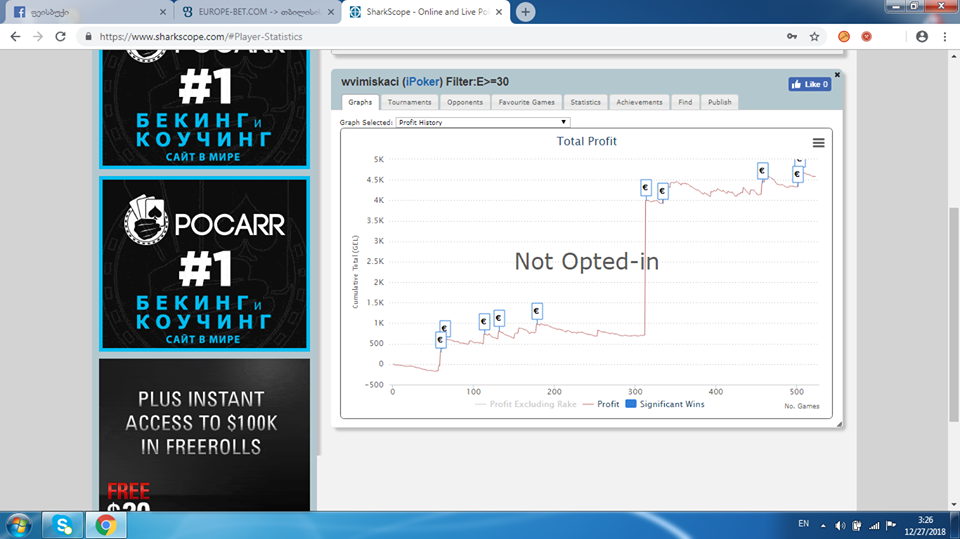Close the EUROPE-BET.COM browser tab
960x539 pixels.
coord(331,12)
